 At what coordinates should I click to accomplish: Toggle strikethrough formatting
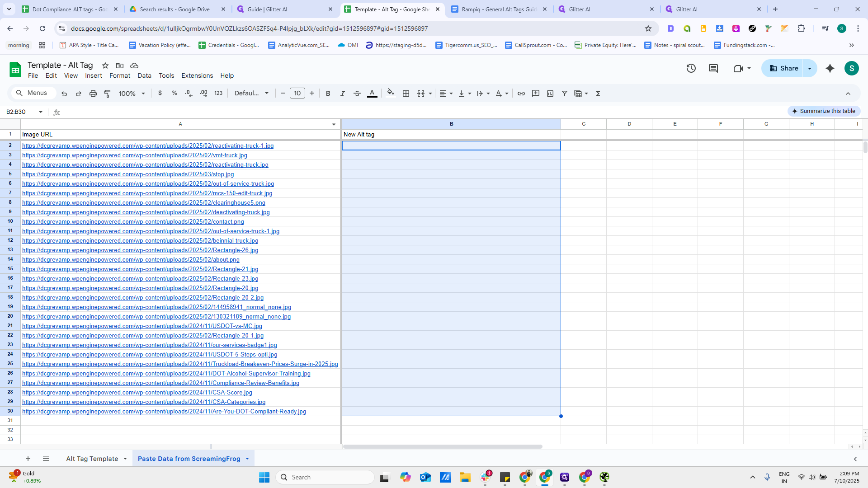[357, 94]
